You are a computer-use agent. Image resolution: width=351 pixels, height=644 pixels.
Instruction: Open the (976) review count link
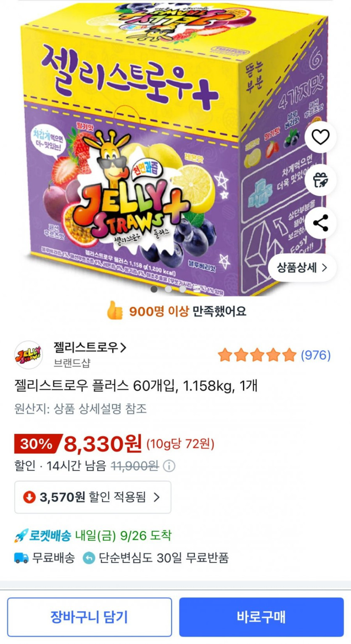tap(316, 355)
